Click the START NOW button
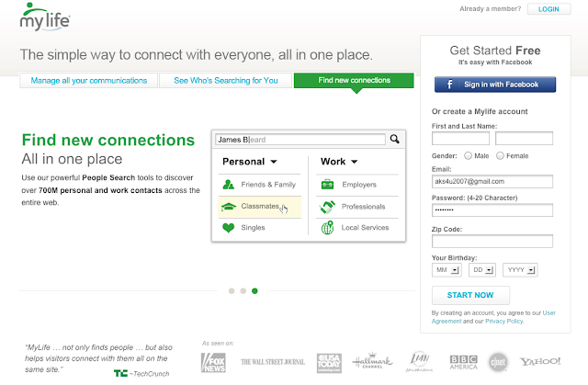 470,295
